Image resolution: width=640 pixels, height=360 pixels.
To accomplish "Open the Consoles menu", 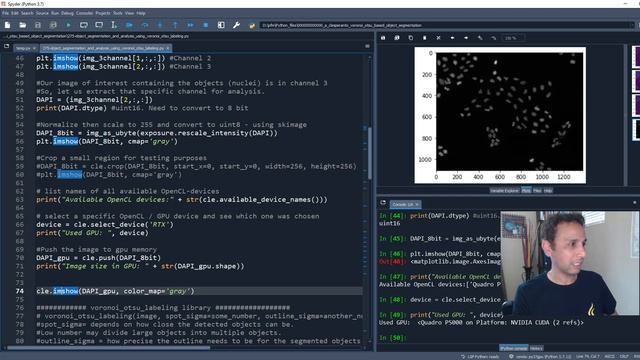I will coord(84,13).
